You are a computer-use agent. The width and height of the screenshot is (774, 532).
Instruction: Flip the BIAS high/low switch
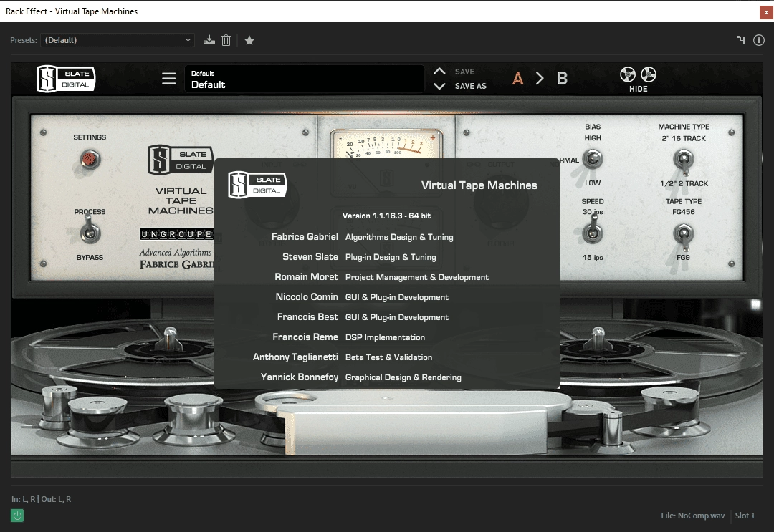(x=593, y=159)
